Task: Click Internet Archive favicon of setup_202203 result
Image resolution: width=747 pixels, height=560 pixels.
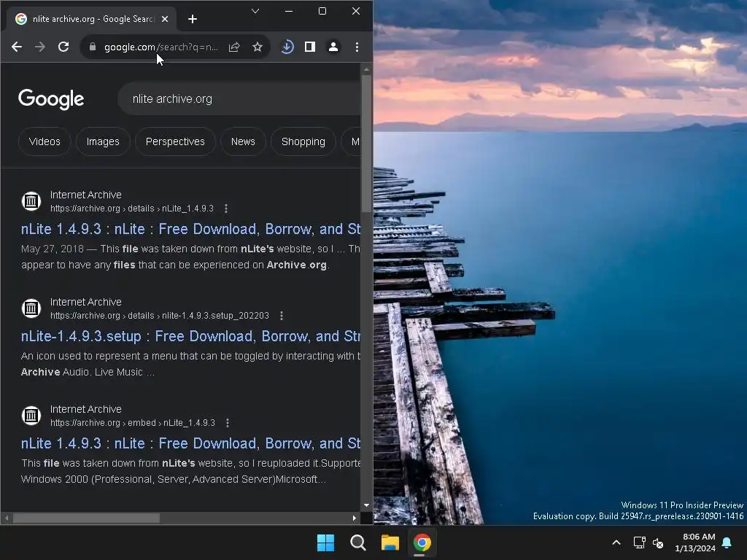Action: (x=31, y=308)
